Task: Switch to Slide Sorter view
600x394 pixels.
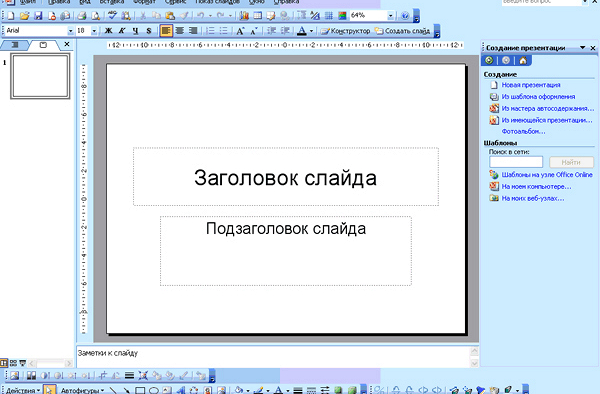Action: 13,363
